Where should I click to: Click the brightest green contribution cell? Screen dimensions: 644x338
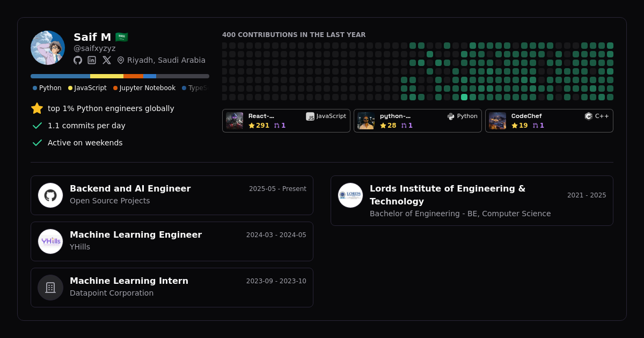point(464,97)
